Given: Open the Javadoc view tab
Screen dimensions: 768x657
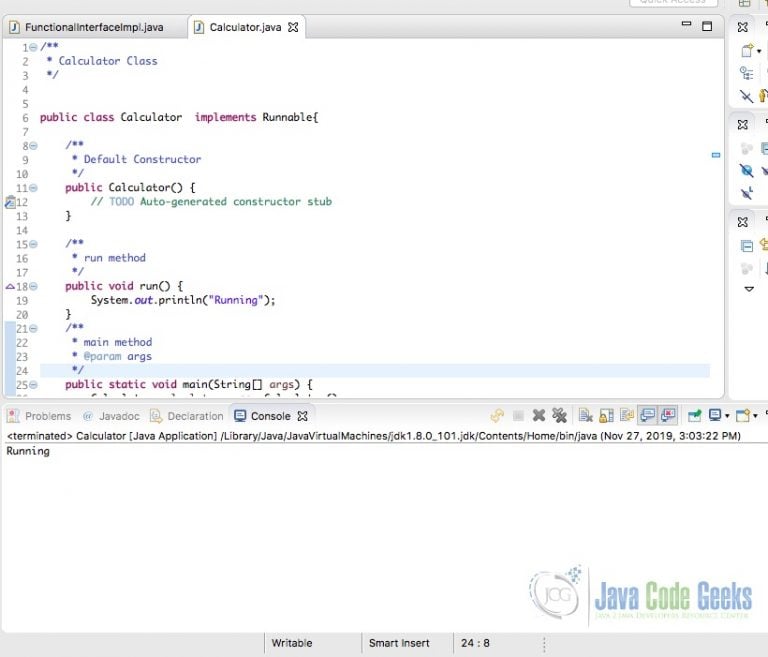Looking at the screenshot, I should pyautogui.click(x=111, y=416).
